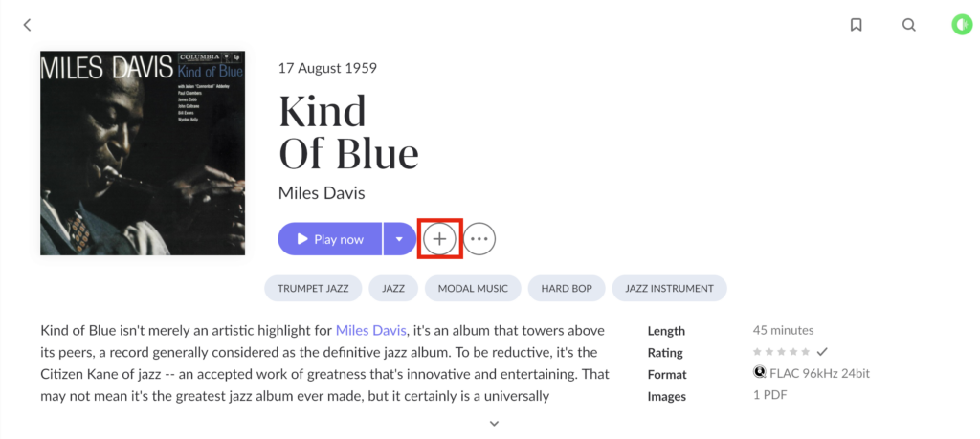This screenshot has width=980, height=439.
Task: Click the Miles Davis artist name under title
Action: click(x=322, y=193)
